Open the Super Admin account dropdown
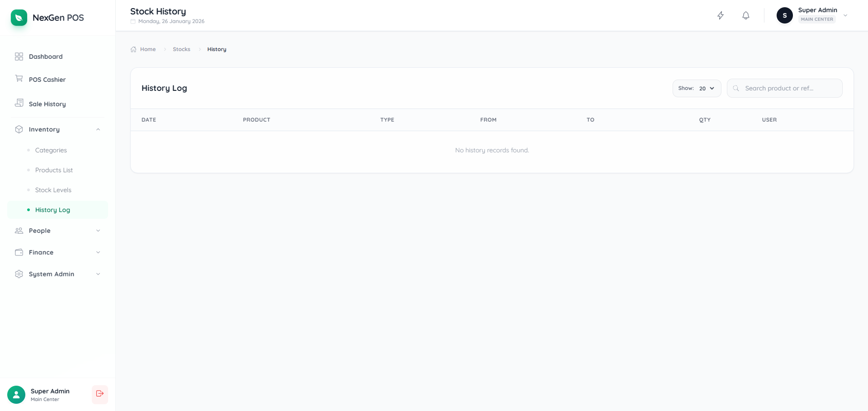Screen dimensions: 868x411 coord(845,15)
